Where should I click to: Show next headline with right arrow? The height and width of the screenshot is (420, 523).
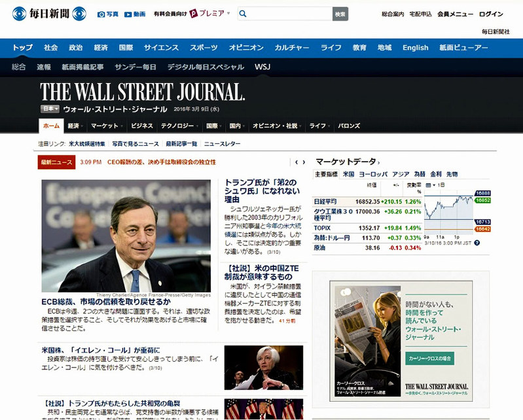(x=303, y=162)
